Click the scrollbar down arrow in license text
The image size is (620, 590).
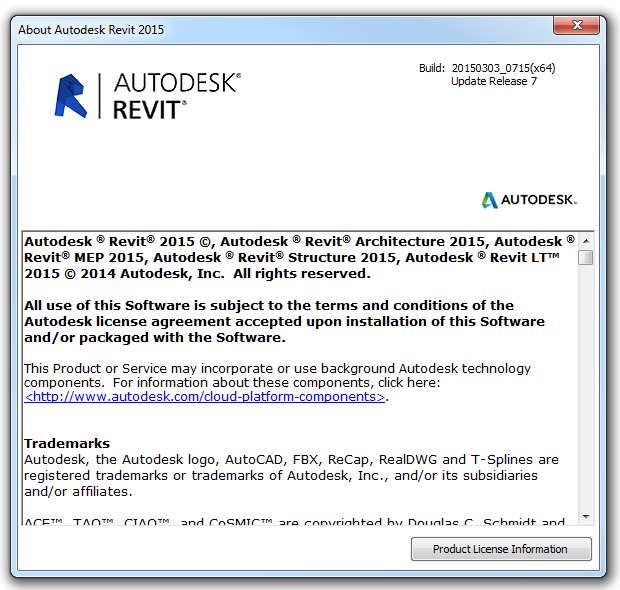586,517
